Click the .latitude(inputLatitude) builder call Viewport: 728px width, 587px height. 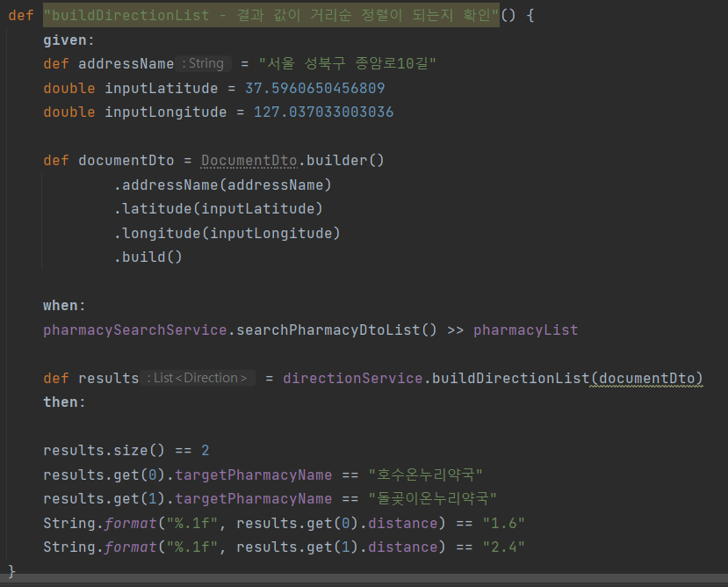(x=218, y=208)
